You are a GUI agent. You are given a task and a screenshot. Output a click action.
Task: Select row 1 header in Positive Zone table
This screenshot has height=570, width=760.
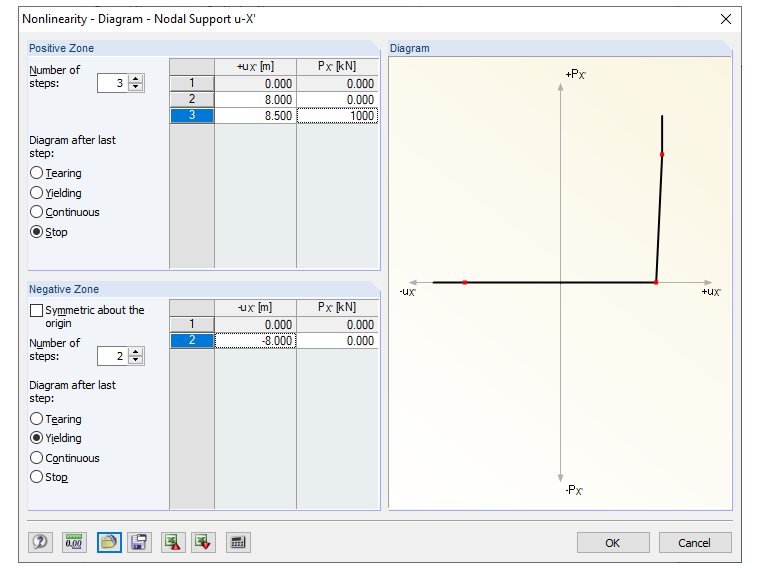(192, 83)
